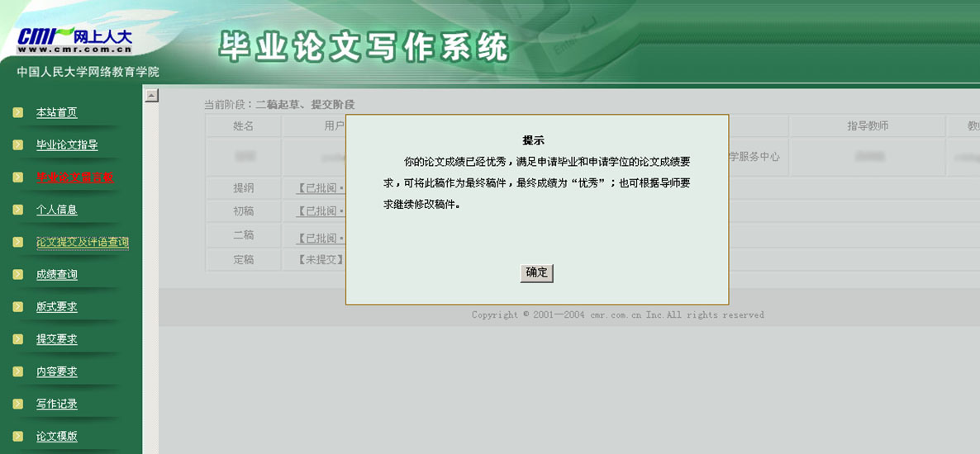The width and height of the screenshot is (980, 454).
Task: Open 版式要求 sidebar link
Action: (57, 306)
